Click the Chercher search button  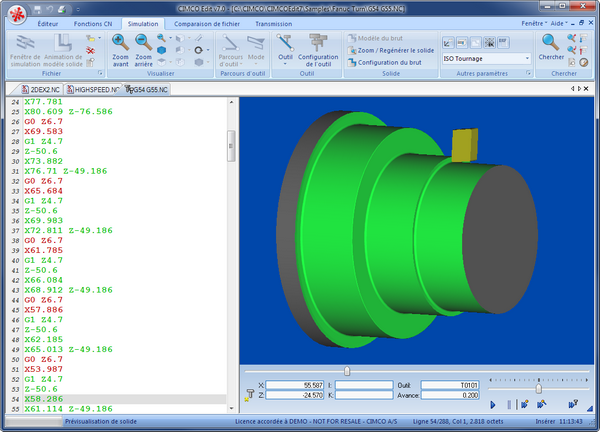551,47
